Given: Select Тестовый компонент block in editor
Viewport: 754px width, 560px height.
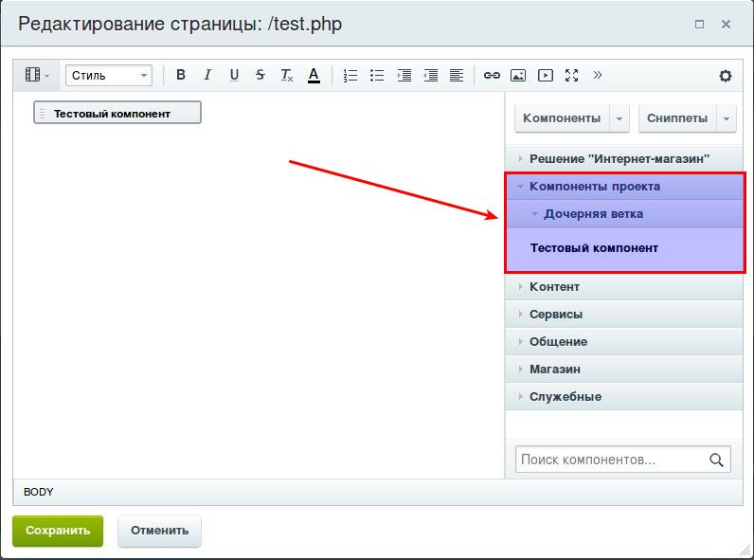Looking at the screenshot, I should [x=117, y=114].
